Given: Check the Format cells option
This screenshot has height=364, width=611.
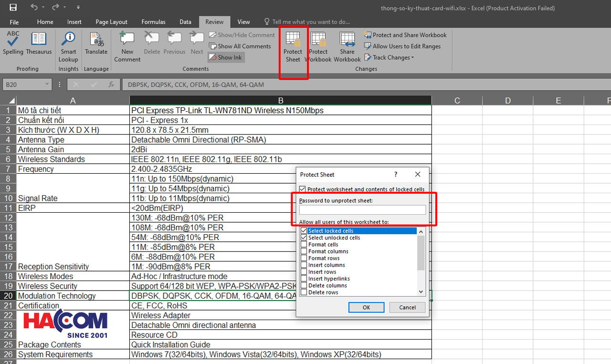Looking at the screenshot, I should tap(304, 244).
